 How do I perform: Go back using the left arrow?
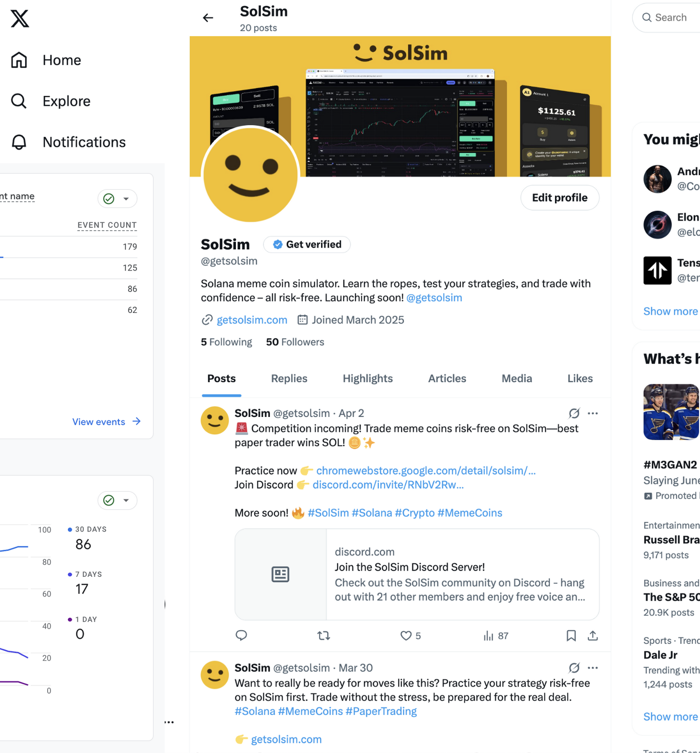(x=208, y=18)
